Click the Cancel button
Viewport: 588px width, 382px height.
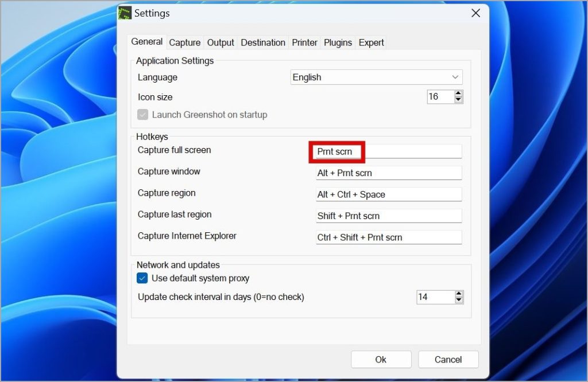pos(448,360)
